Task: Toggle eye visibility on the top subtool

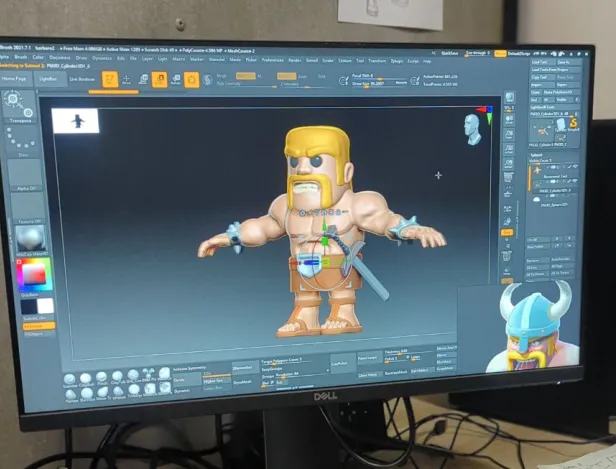Action: point(575,167)
